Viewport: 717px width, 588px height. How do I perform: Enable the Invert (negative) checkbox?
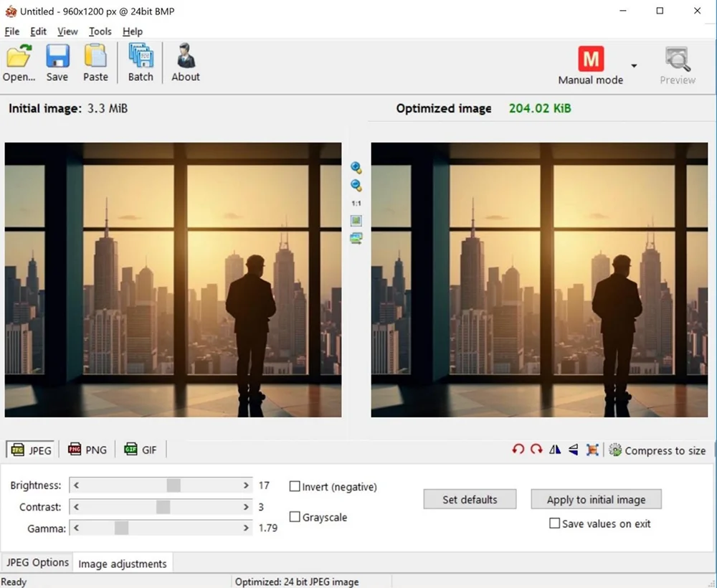pos(295,487)
